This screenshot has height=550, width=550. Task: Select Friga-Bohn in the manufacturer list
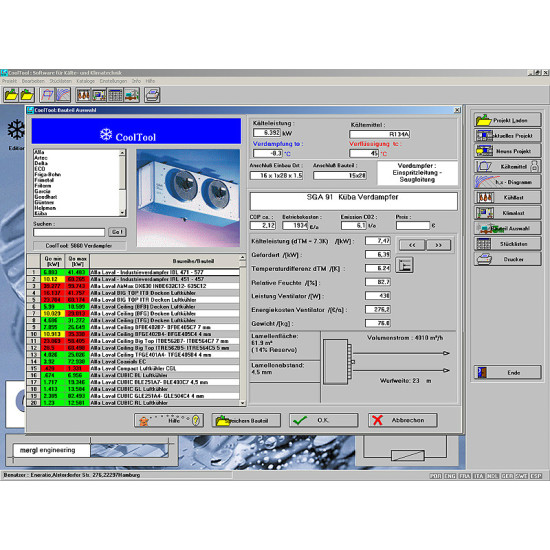tap(48, 174)
